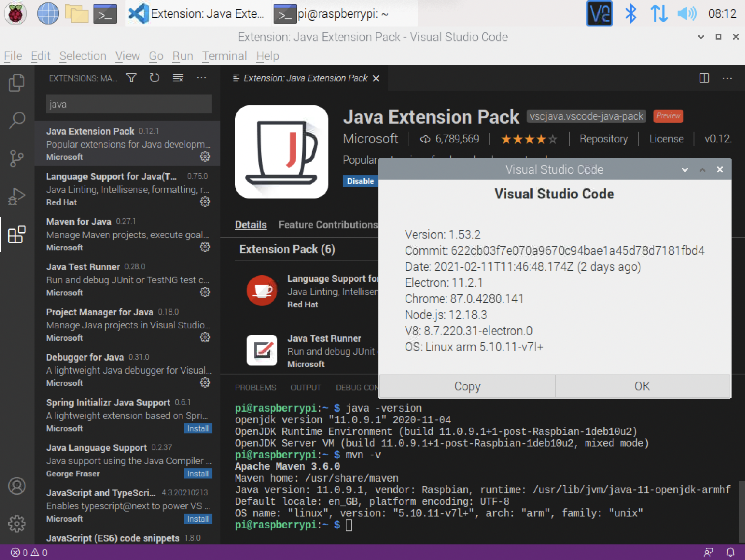The image size is (745, 560).
Task: Open the Notifications bell in status bar
Action: coord(731,552)
